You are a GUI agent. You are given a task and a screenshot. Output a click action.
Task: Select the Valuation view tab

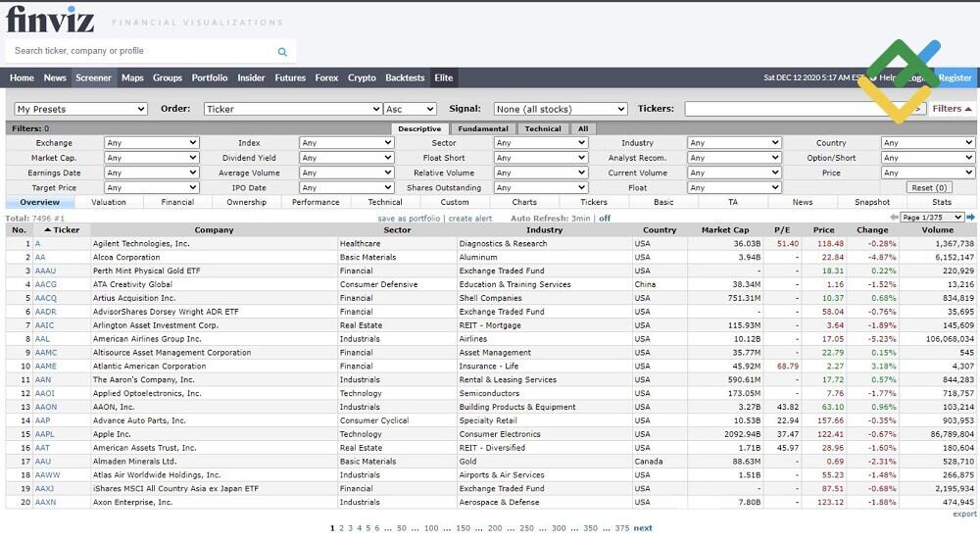(109, 202)
